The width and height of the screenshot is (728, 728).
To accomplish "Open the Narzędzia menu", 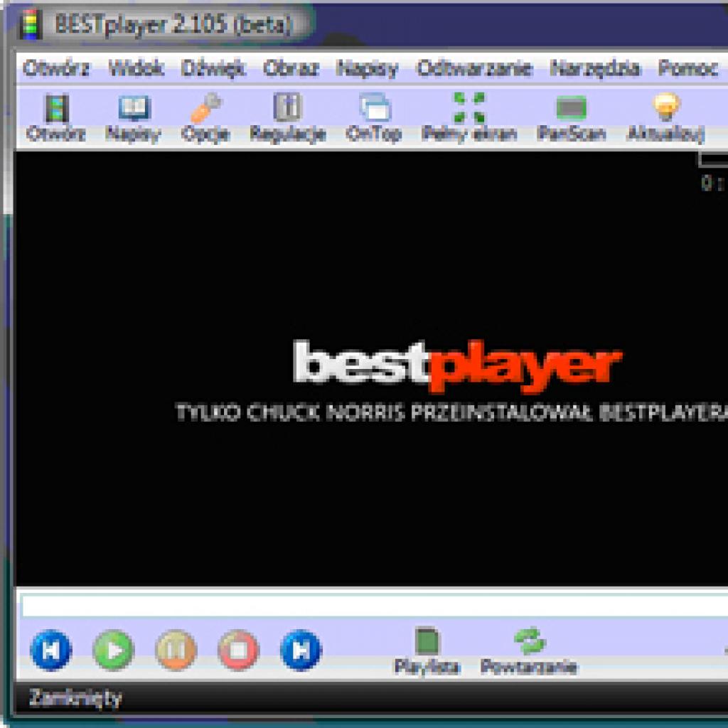I will click(x=595, y=69).
